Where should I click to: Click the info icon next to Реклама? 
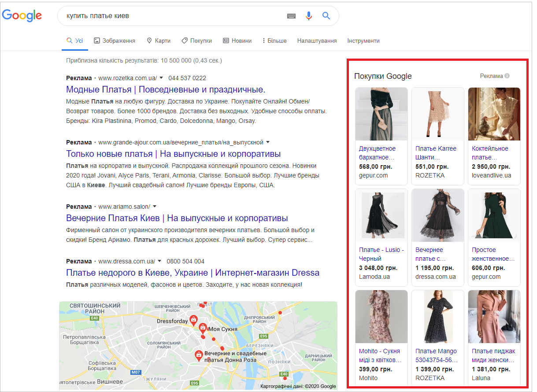pos(507,76)
